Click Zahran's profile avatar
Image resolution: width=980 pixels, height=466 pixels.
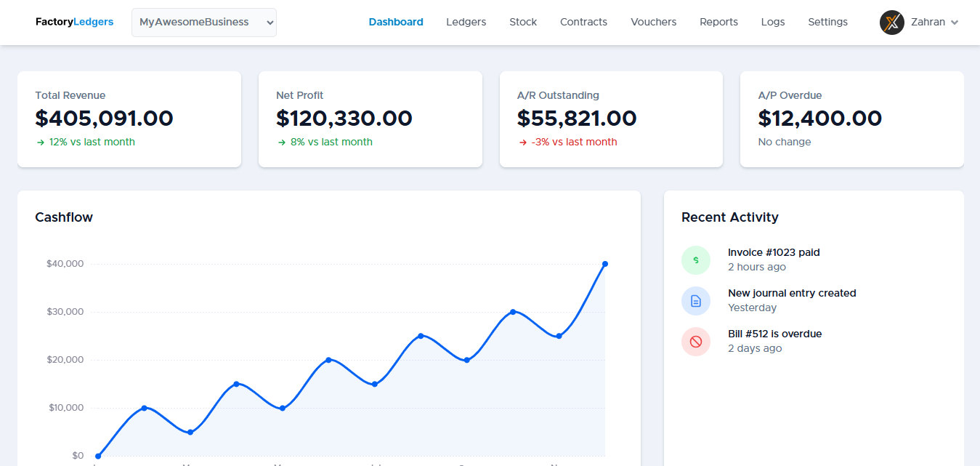[x=891, y=23]
